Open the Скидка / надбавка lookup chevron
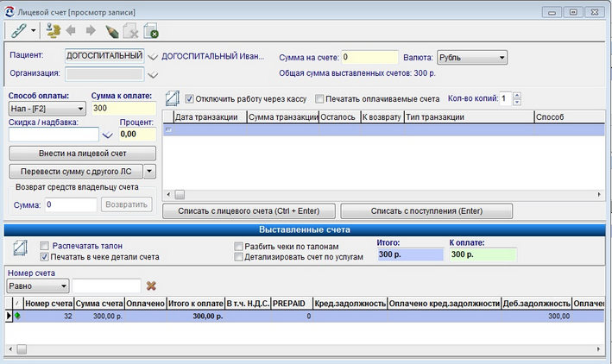 (107, 135)
